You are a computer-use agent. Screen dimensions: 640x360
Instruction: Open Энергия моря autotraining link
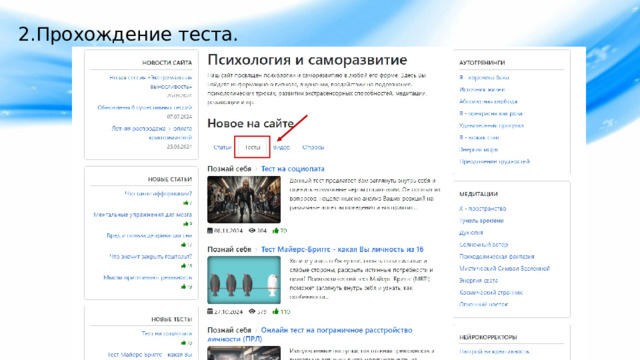[x=478, y=149]
